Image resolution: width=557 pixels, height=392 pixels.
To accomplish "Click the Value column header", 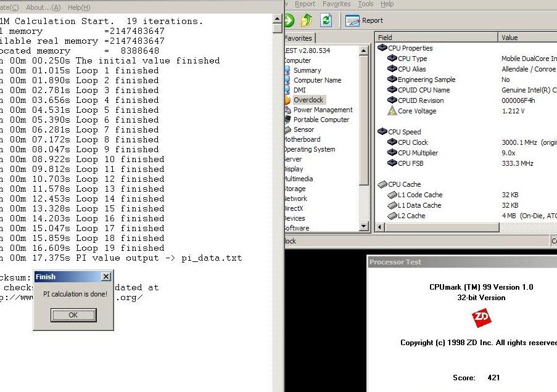I will (527, 37).
